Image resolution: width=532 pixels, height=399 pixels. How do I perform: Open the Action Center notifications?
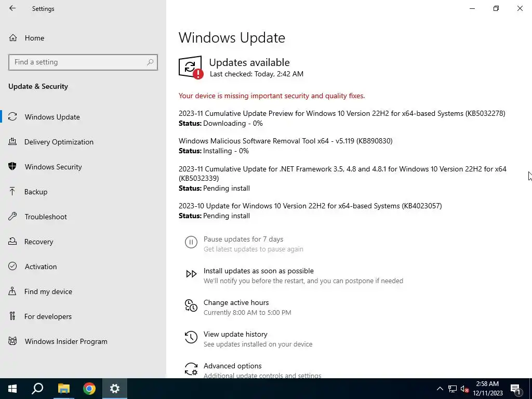[x=515, y=389]
